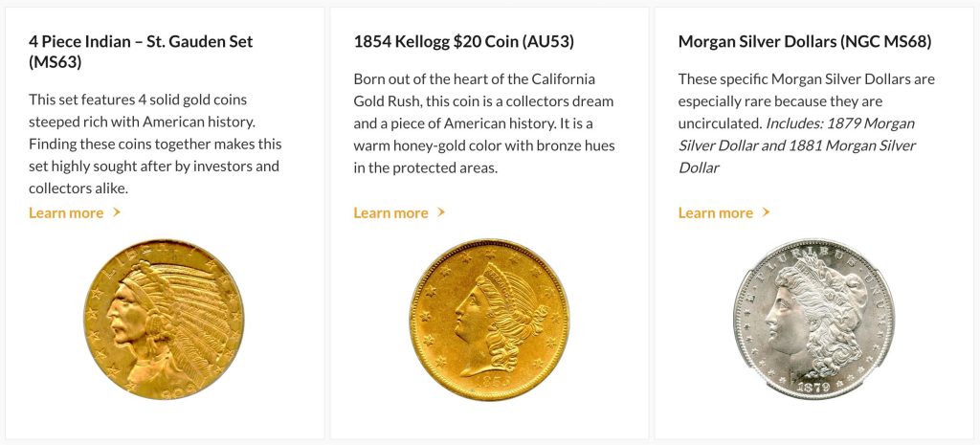Click the Indian head gold coin image
This screenshot has width=980, height=445.
(164, 319)
